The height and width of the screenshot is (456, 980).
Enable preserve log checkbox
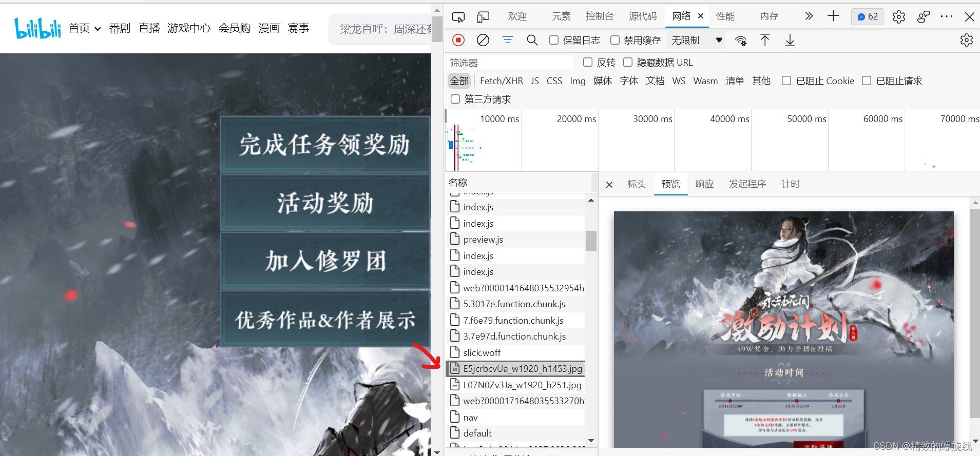pos(554,40)
